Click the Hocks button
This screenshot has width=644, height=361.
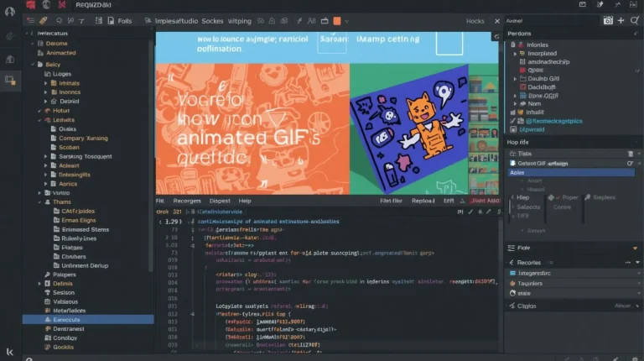pos(475,21)
